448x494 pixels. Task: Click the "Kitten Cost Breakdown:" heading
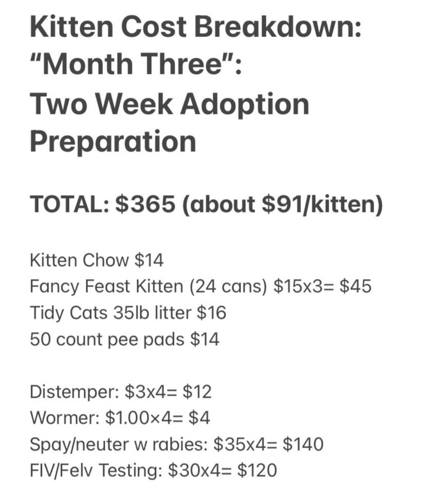(x=195, y=27)
